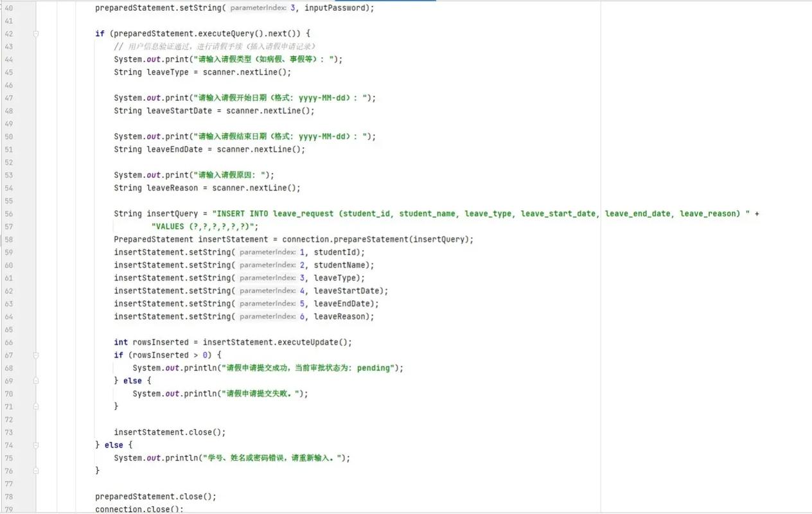Collapse the rowsInserted if block at line 67
Image resolution: width=812 pixels, height=514 pixels.
pyautogui.click(x=37, y=355)
